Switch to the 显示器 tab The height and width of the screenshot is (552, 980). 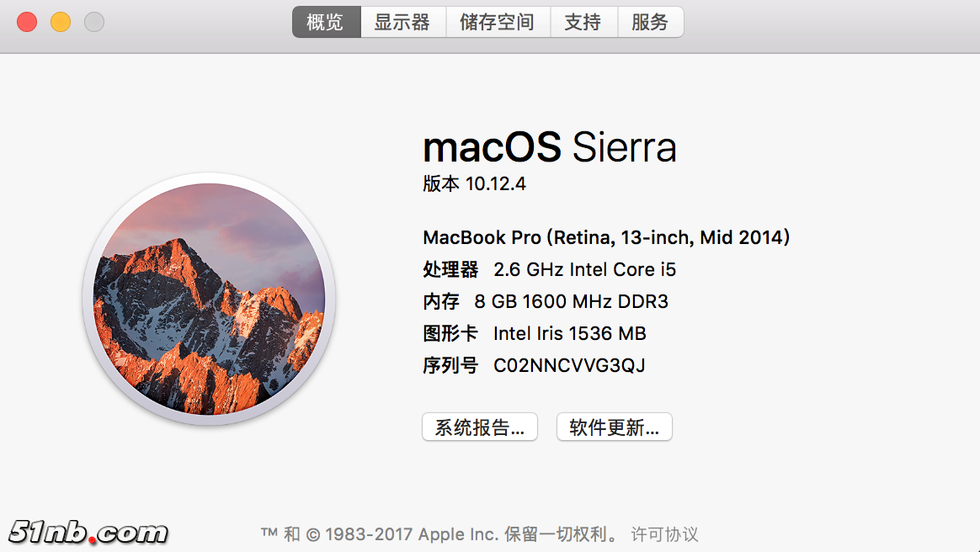pos(402,22)
